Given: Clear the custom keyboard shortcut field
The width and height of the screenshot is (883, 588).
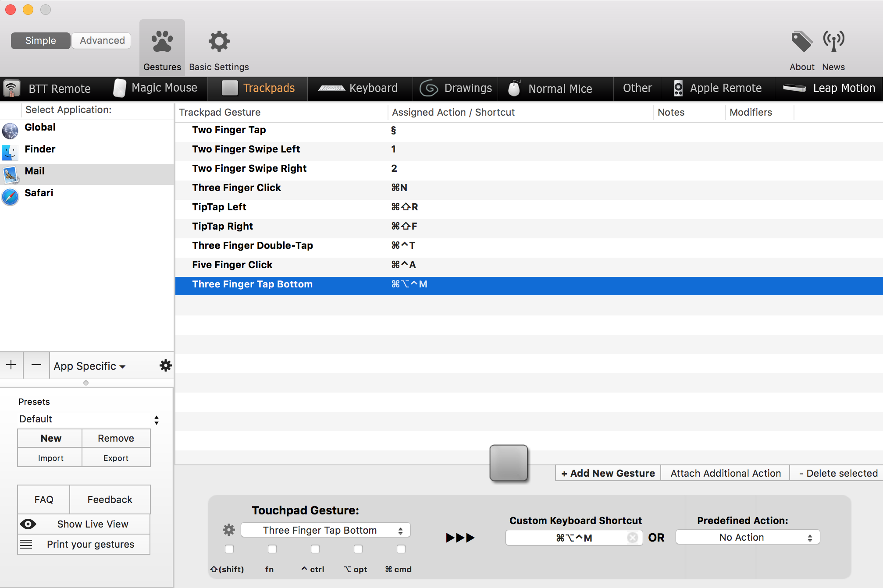Looking at the screenshot, I should coord(632,538).
